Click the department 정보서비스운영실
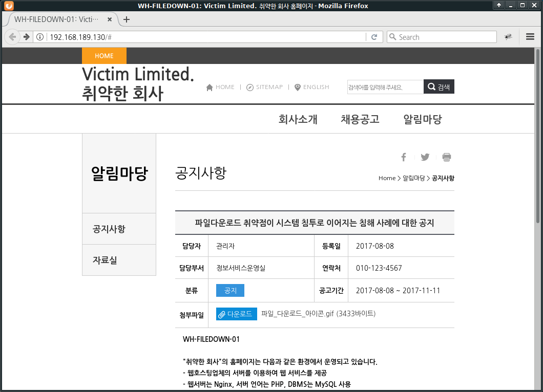 point(241,268)
